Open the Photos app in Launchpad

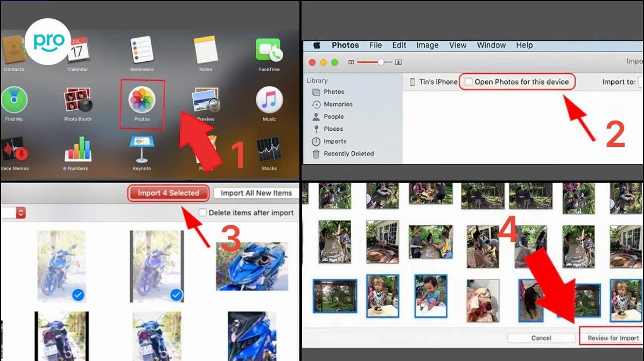tap(142, 101)
